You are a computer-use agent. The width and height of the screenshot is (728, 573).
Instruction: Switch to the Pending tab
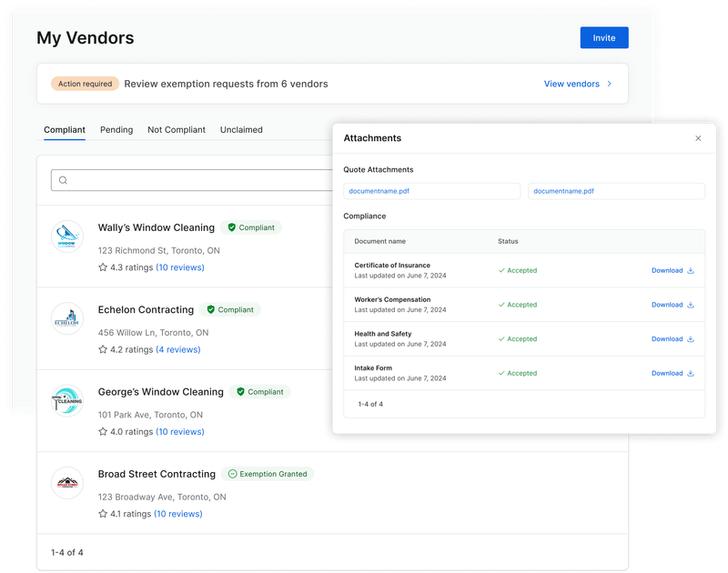pos(116,129)
